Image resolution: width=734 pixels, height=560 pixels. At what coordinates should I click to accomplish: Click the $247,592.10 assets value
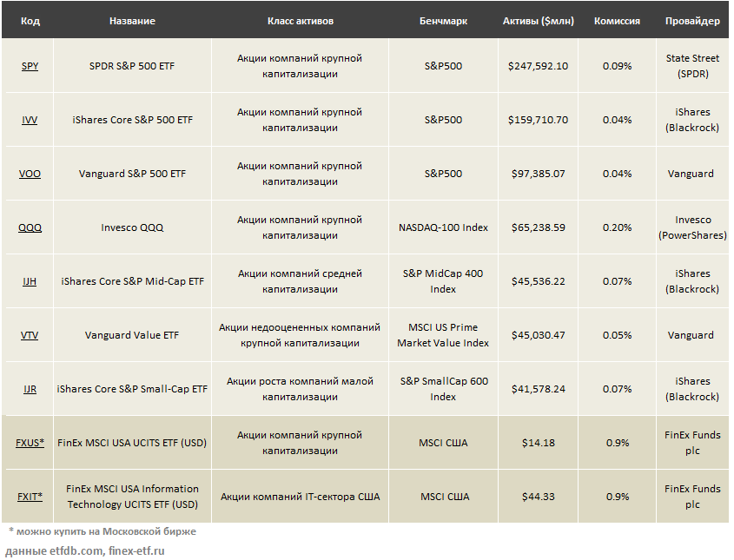(538, 66)
